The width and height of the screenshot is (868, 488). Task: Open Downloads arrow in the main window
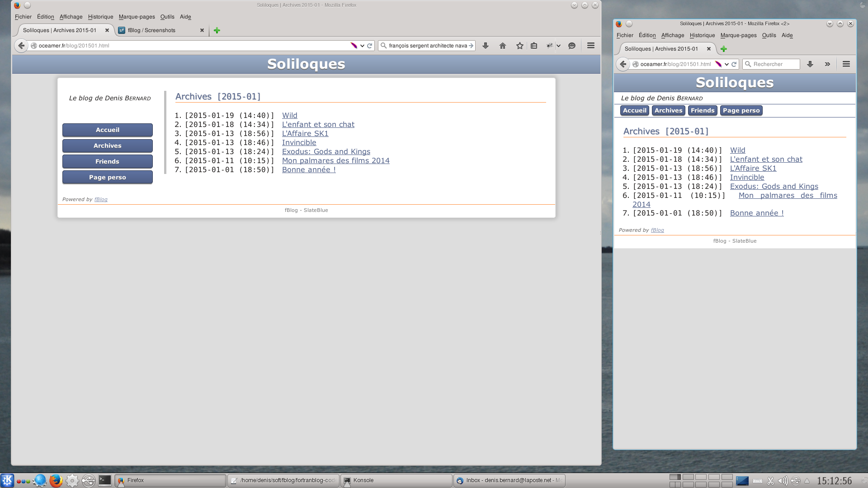point(486,46)
